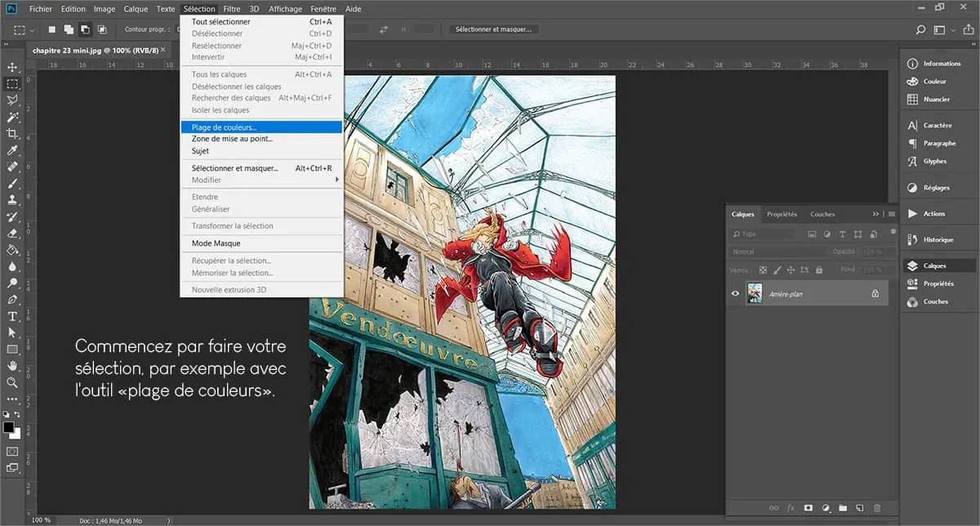The image size is (980, 526).
Task: Choose New selection mode in options bar
Action: [x=51, y=29]
